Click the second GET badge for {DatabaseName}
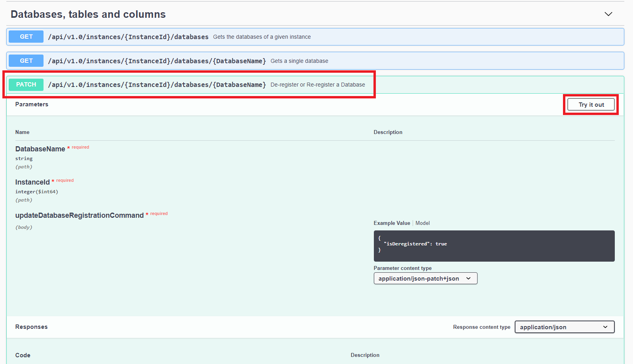 click(x=26, y=61)
